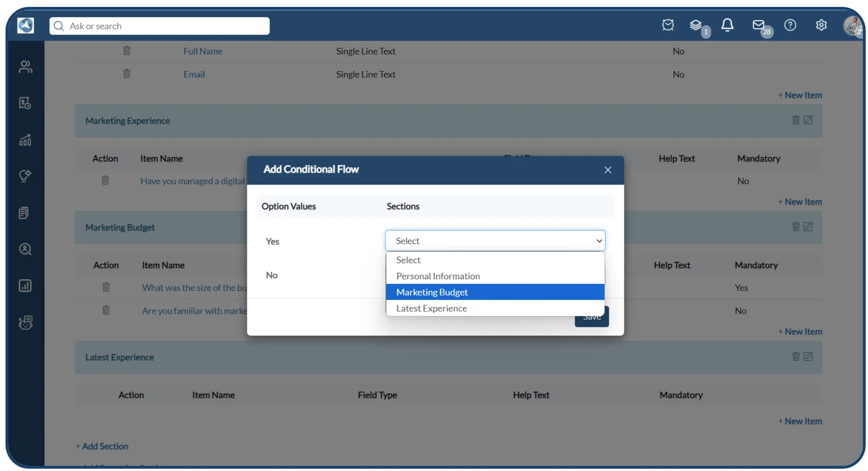Open 'Have you managed a digital' item

point(192,181)
